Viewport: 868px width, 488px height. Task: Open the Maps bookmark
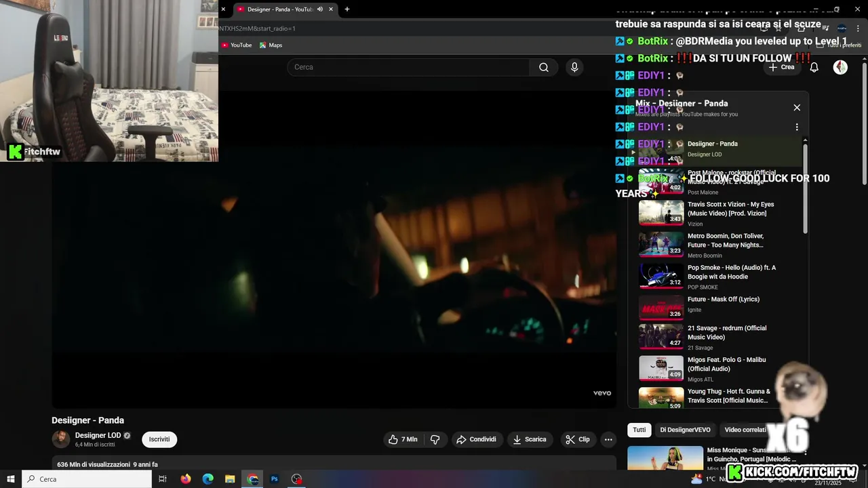click(x=271, y=45)
